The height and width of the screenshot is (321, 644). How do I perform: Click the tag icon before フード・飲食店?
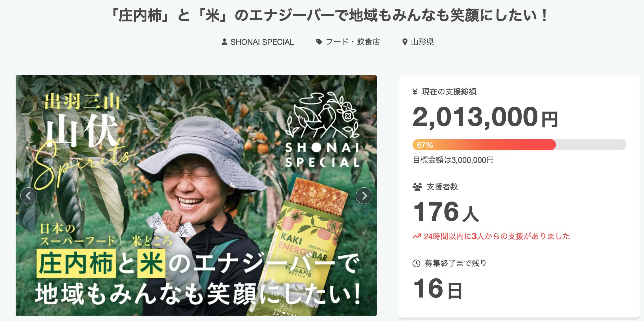pos(319,42)
